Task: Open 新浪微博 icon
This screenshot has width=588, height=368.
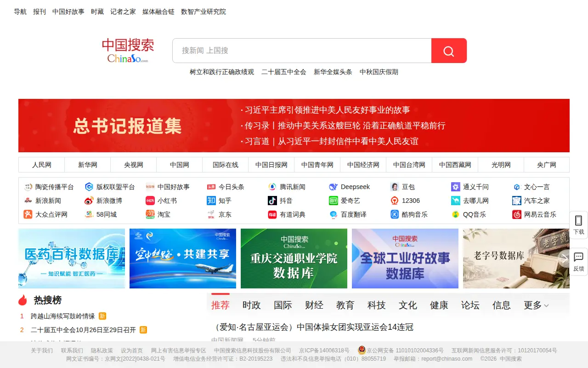Action: [x=89, y=201]
